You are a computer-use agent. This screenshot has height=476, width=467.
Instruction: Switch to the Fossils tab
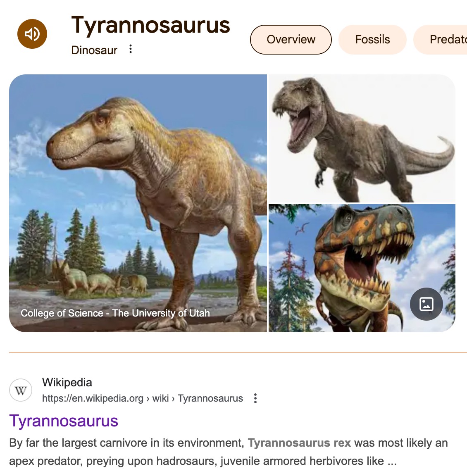[x=372, y=40]
